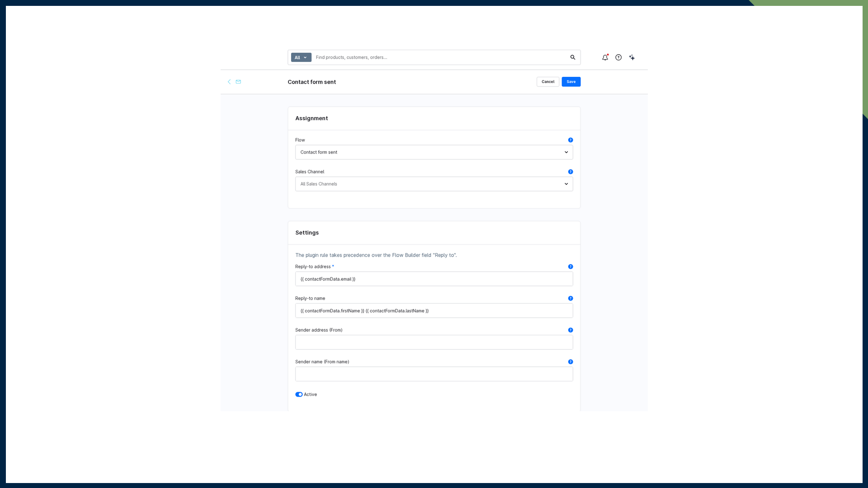Show help tooltip for Reply-to address

571,267
